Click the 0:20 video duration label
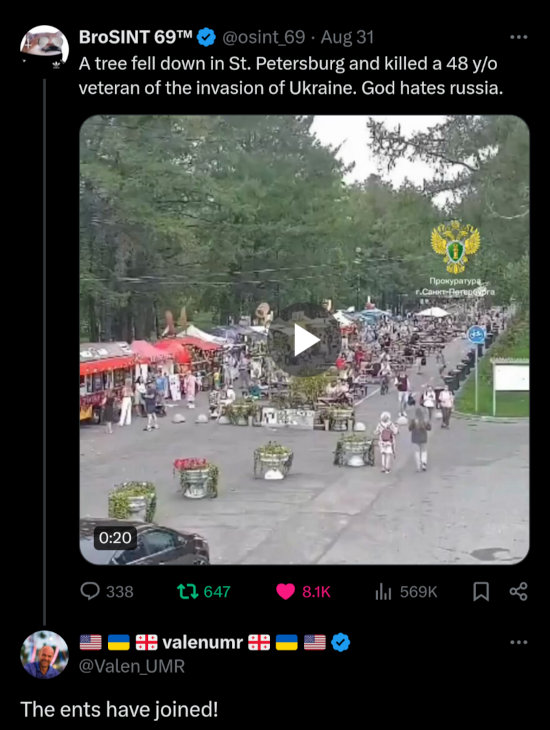 (115, 538)
